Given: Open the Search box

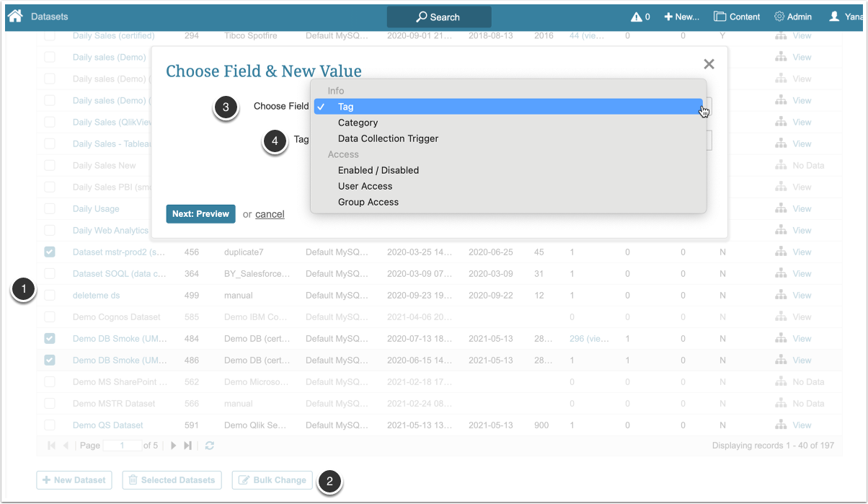Looking at the screenshot, I should point(439,17).
